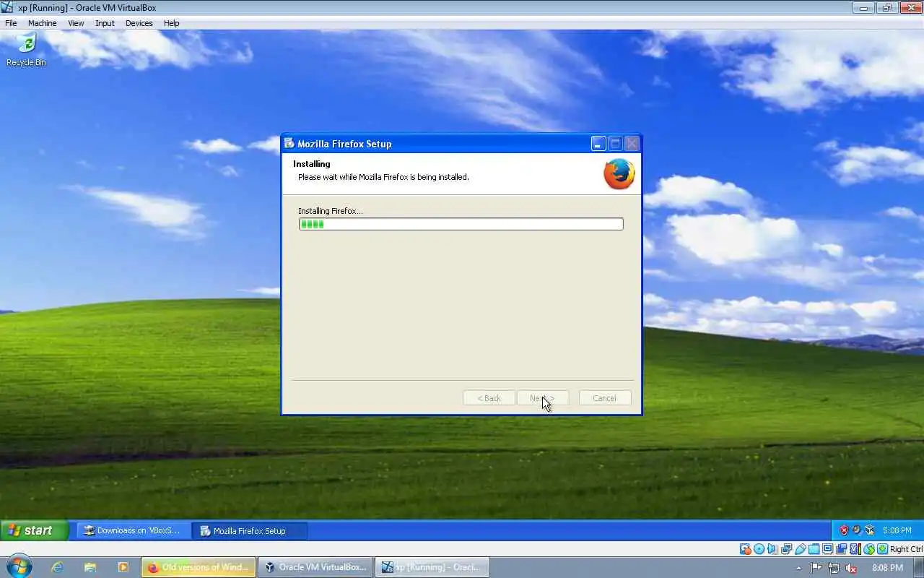
Task: Click the 'Please wait while Mozilla Firefox' message
Action: coord(383,177)
